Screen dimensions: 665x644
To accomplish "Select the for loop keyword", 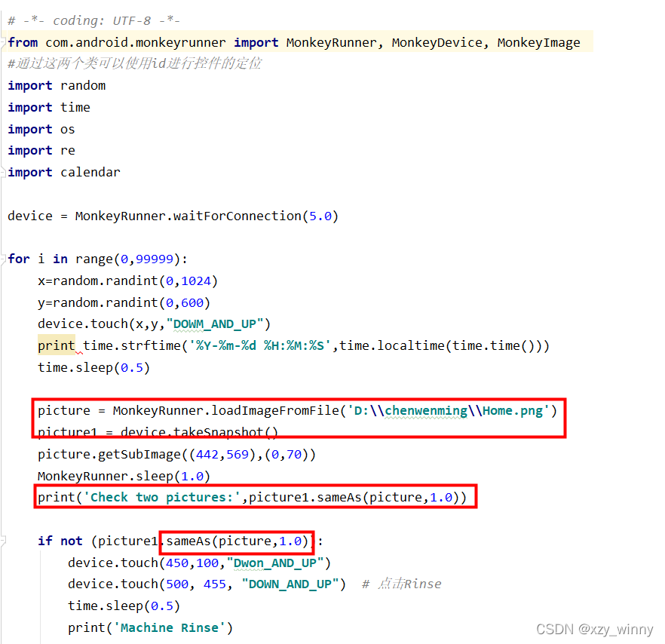I will 19,259.
